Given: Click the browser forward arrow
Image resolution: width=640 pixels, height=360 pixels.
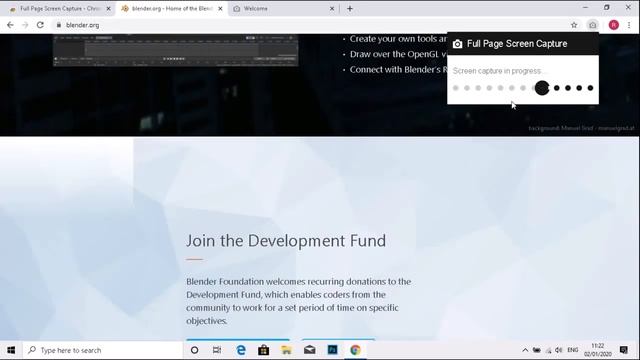Looking at the screenshot, I should (x=25, y=25).
